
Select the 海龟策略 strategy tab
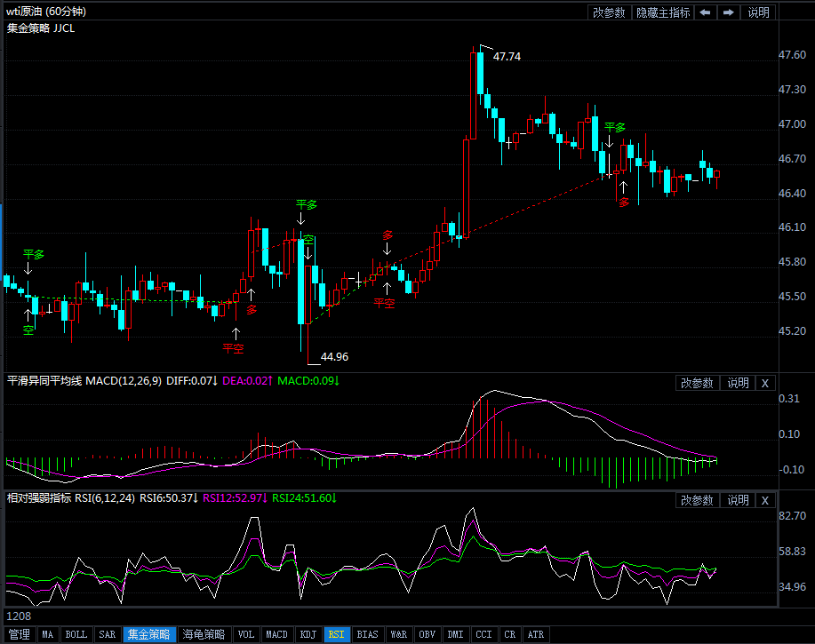tap(204, 635)
